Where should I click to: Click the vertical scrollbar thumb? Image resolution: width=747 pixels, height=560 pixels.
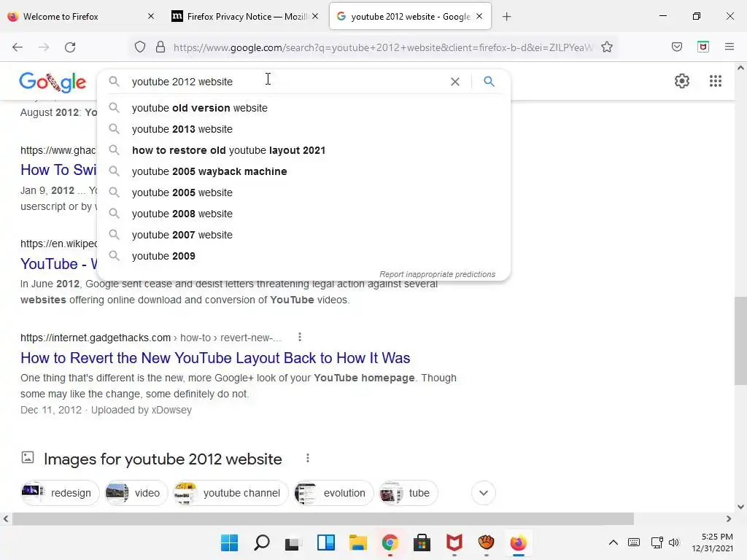(x=740, y=341)
